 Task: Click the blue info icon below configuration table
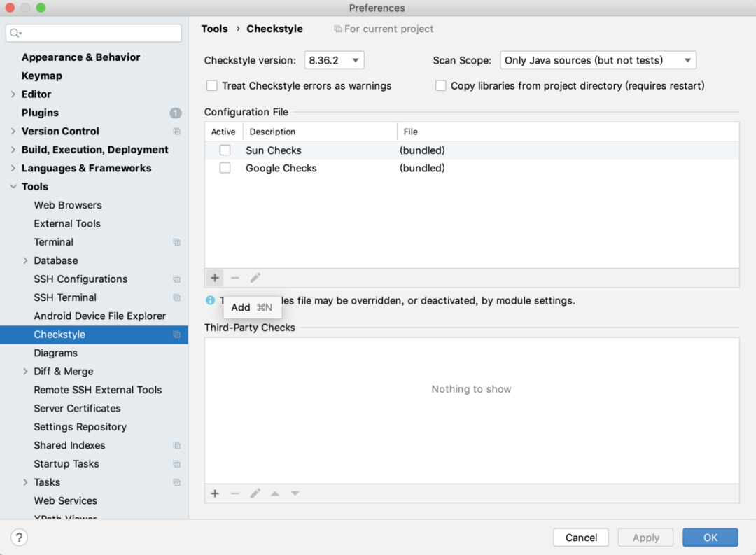(x=210, y=300)
